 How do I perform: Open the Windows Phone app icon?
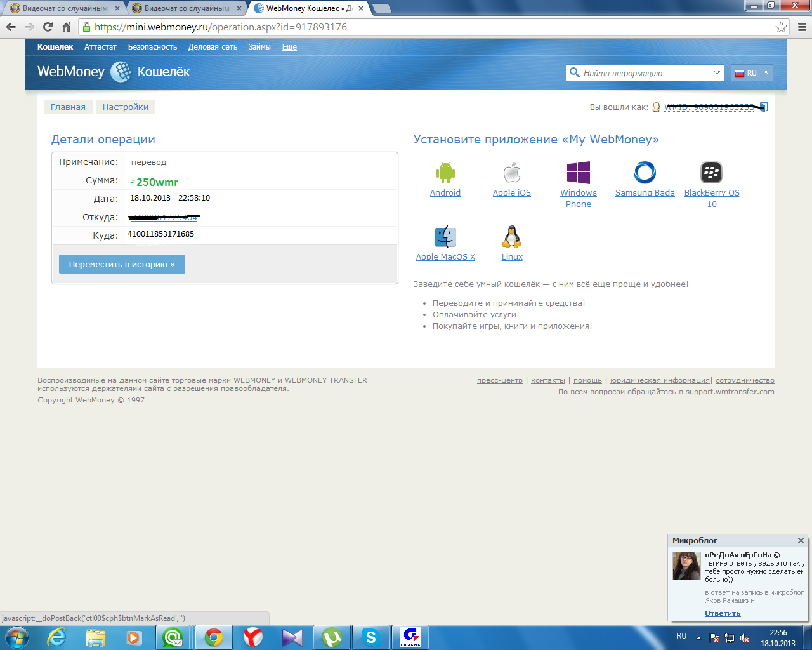click(x=579, y=173)
